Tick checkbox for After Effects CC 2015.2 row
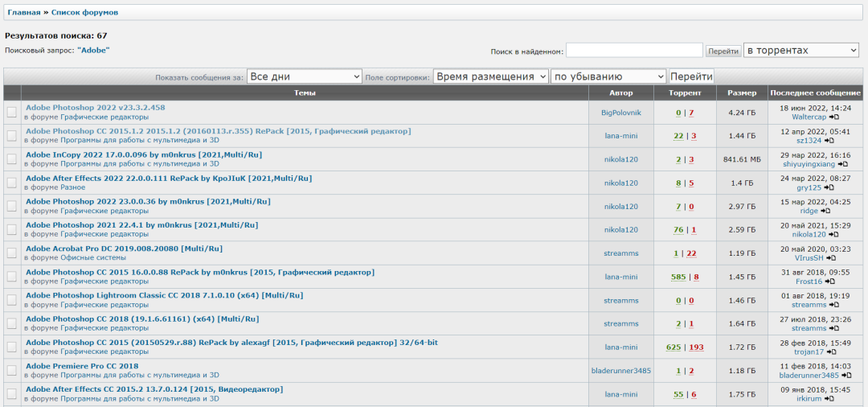Viewport: 868px width, 407px height. coord(11,393)
